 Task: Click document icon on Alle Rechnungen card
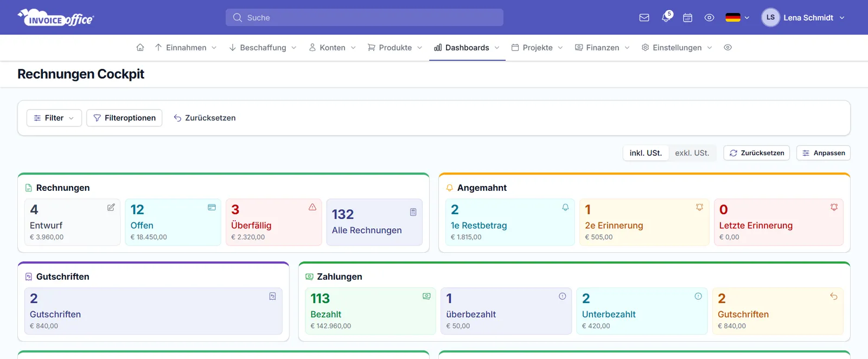click(x=413, y=212)
